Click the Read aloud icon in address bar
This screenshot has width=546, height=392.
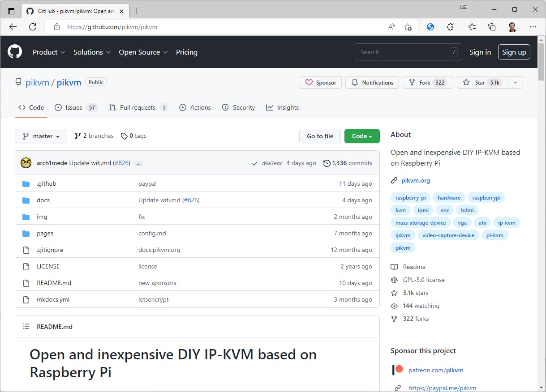[391, 27]
